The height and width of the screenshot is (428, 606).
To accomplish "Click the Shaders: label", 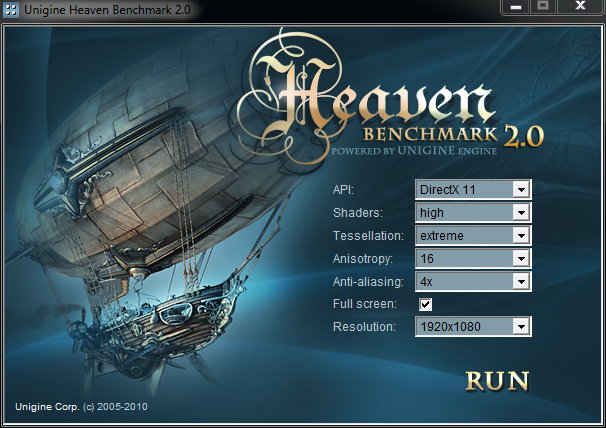I will [x=358, y=213].
